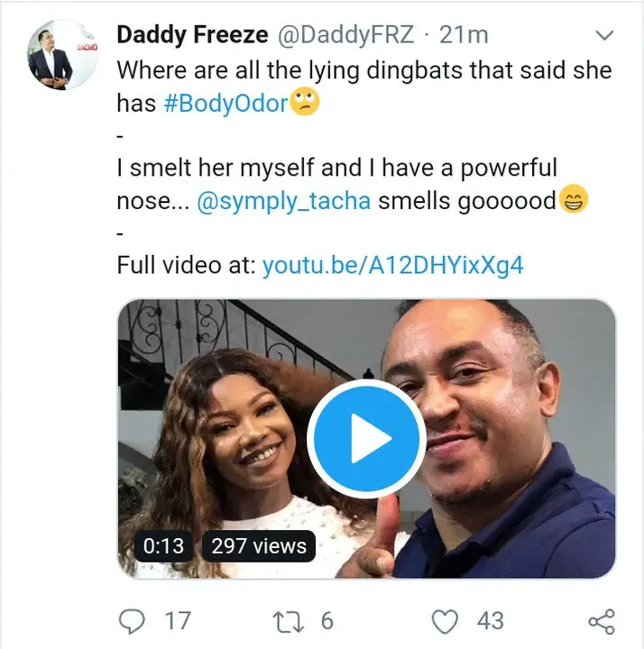The height and width of the screenshot is (649, 644).
Task: Click the reply speech bubble icon
Action: tap(132, 621)
